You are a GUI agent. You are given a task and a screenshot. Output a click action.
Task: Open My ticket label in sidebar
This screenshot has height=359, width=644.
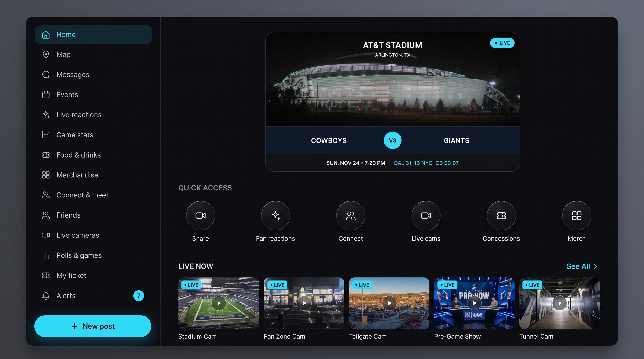tap(71, 276)
